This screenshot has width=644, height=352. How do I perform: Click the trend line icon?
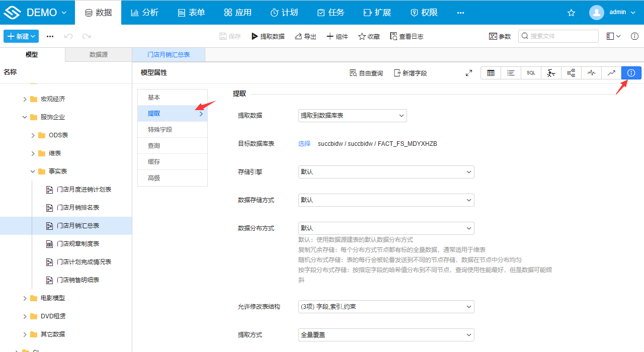click(x=611, y=72)
